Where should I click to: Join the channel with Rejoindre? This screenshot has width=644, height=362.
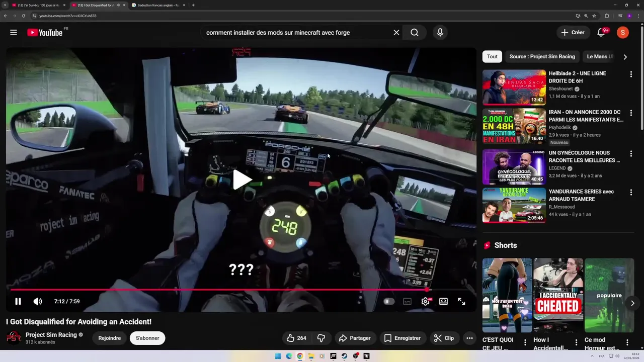(x=110, y=338)
